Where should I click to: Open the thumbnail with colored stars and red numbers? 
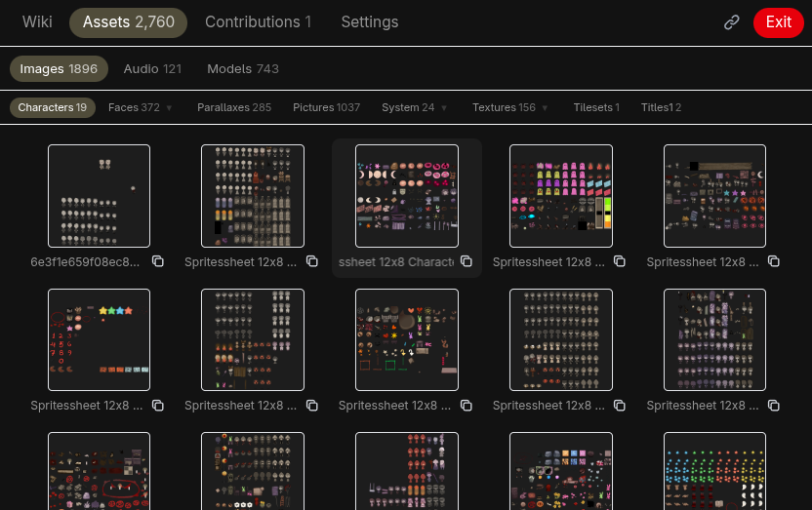tap(99, 339)
